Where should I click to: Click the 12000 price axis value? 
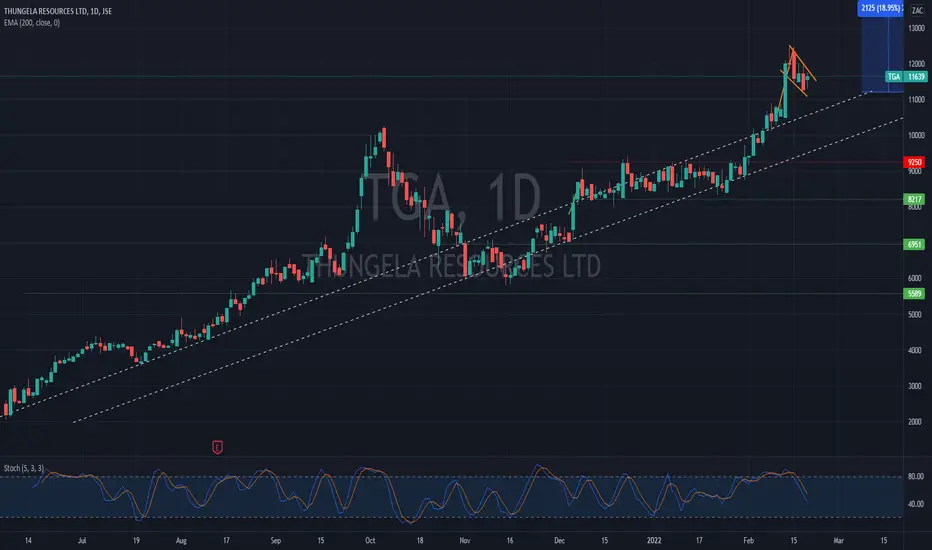click(x=916, y=64)
